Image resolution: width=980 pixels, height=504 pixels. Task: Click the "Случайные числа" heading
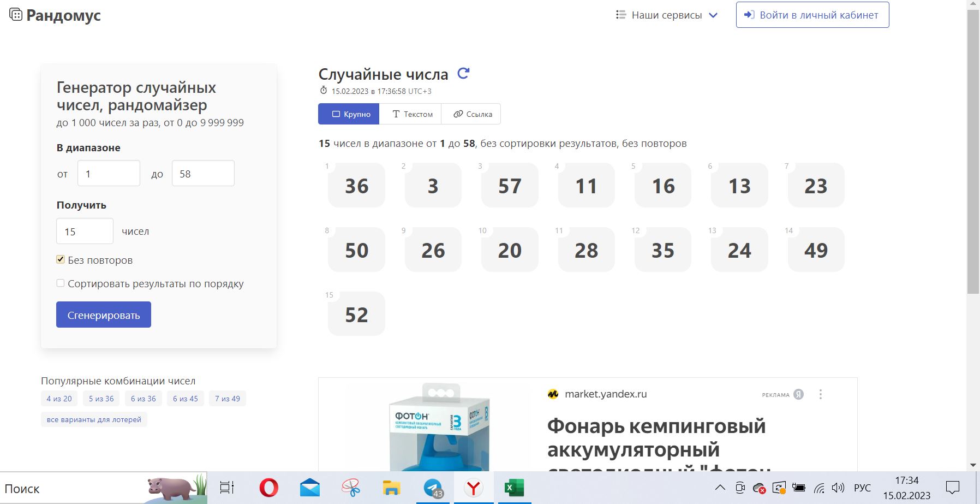[x=383, y=74]
